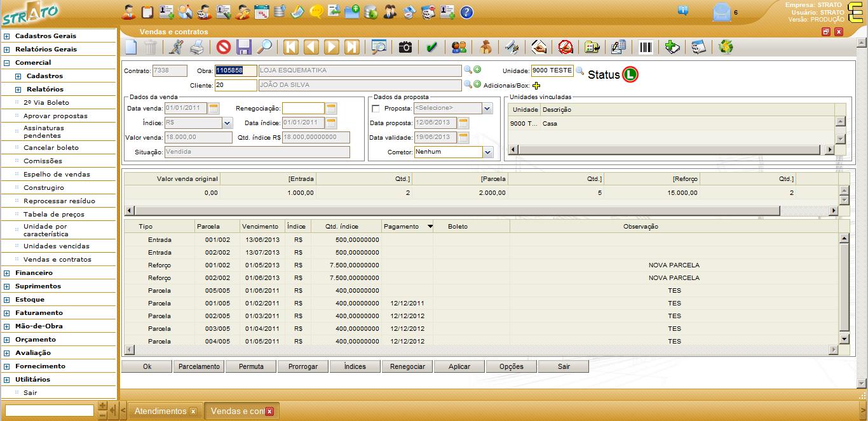Click the Parcelamento button
Image resolution: width=868 pixels, height=421 pixels.
[x=199, y=366]
